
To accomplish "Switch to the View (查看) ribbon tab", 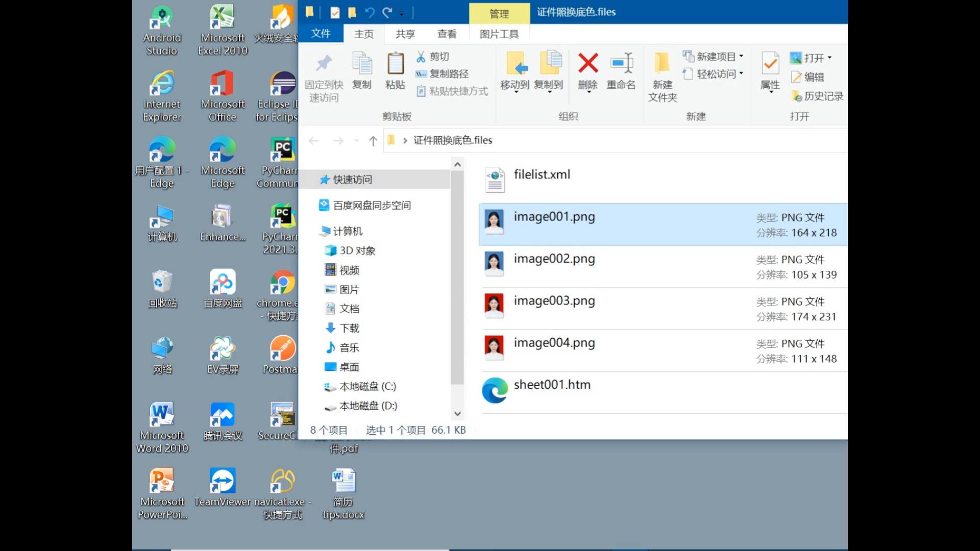I will coord(447,34).
